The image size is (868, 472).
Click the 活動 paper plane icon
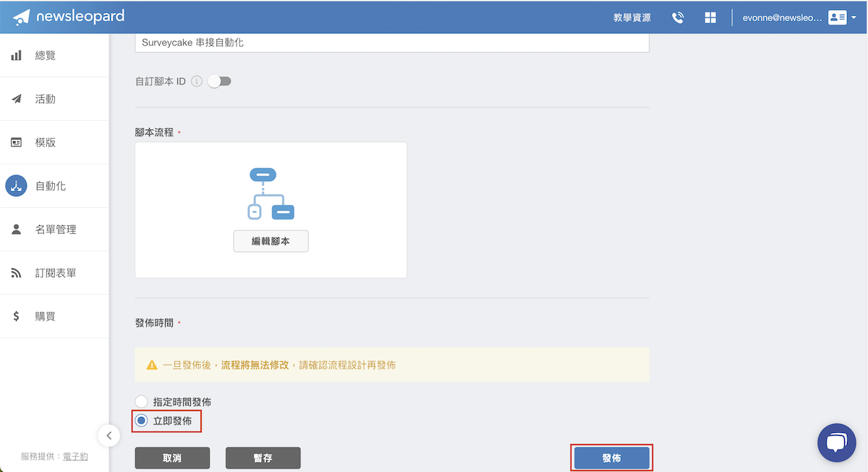click(x=16, y=98)
